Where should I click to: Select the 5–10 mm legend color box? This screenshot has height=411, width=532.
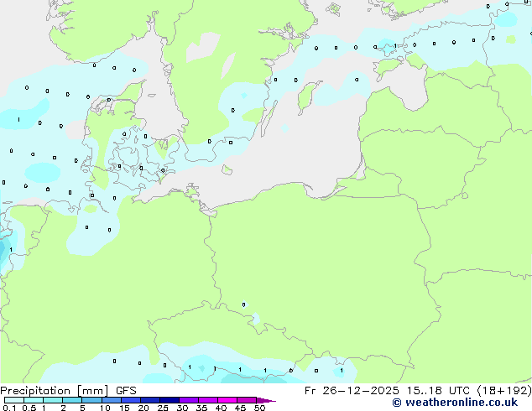pos(91,400)
